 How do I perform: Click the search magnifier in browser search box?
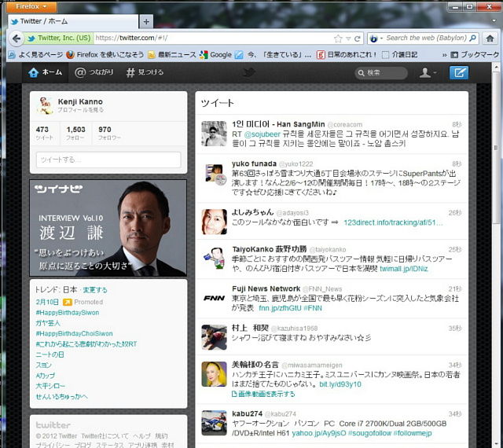(472, 39)
